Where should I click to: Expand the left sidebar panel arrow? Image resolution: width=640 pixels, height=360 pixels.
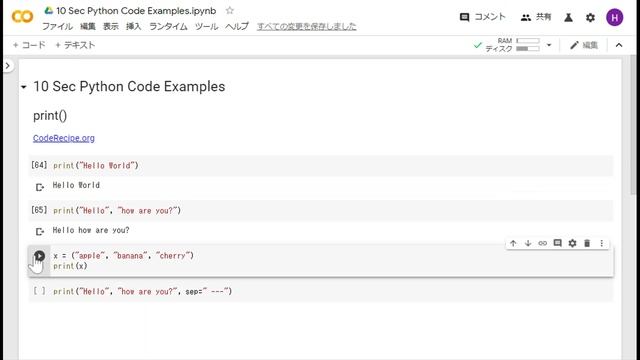tap(8, 65)
